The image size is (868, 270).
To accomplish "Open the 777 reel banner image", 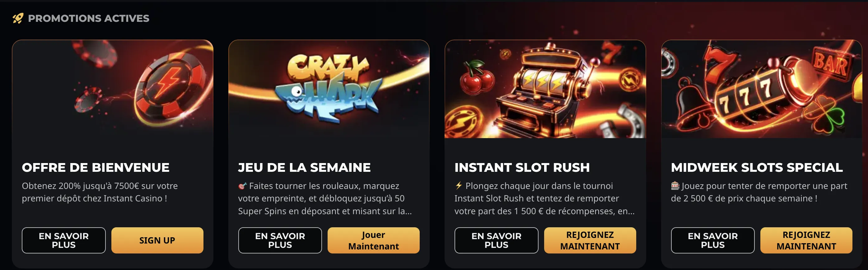I will coord(761,89).
